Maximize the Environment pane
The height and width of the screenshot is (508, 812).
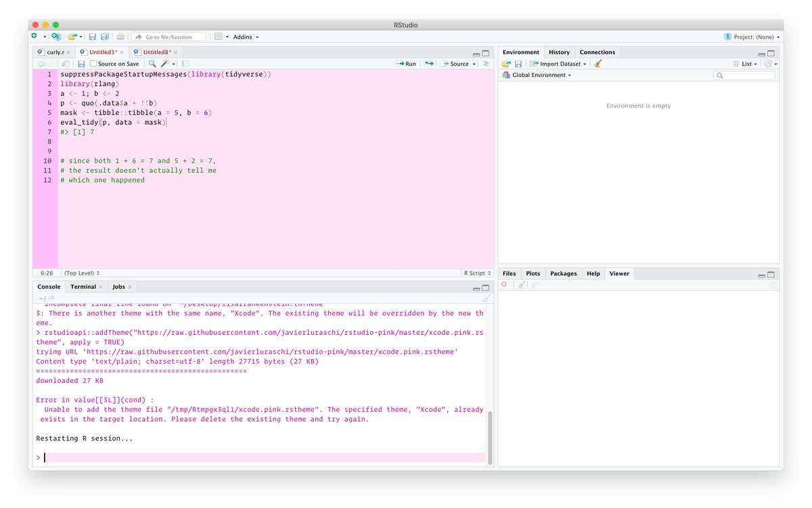[x=771, y=53]
